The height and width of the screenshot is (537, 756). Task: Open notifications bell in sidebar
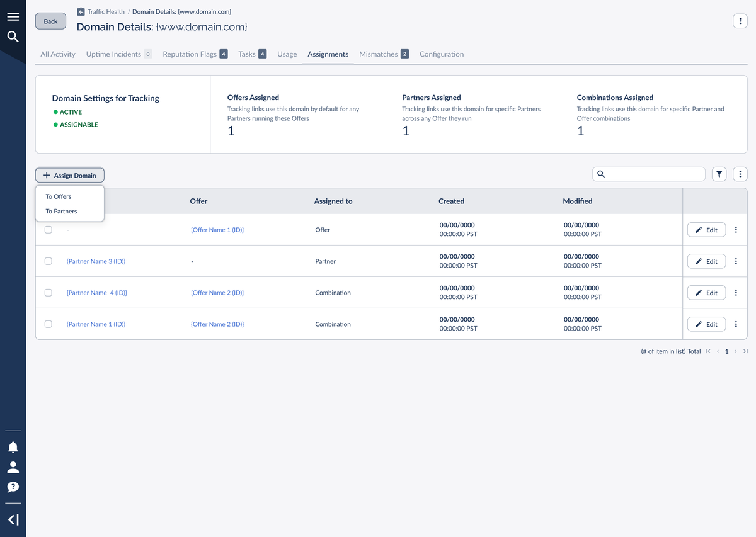(13, 447)
